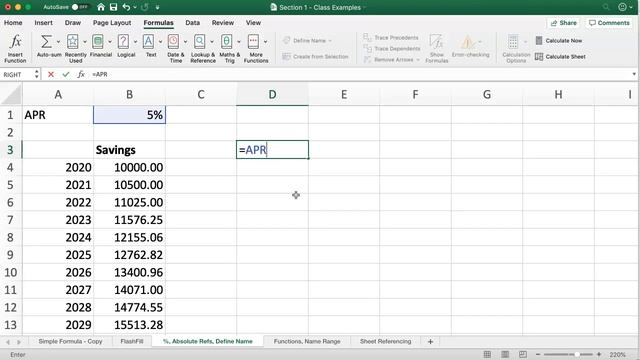Click the Select All corner triangle
The image size is (640, 360).
(x=11, y=94)
